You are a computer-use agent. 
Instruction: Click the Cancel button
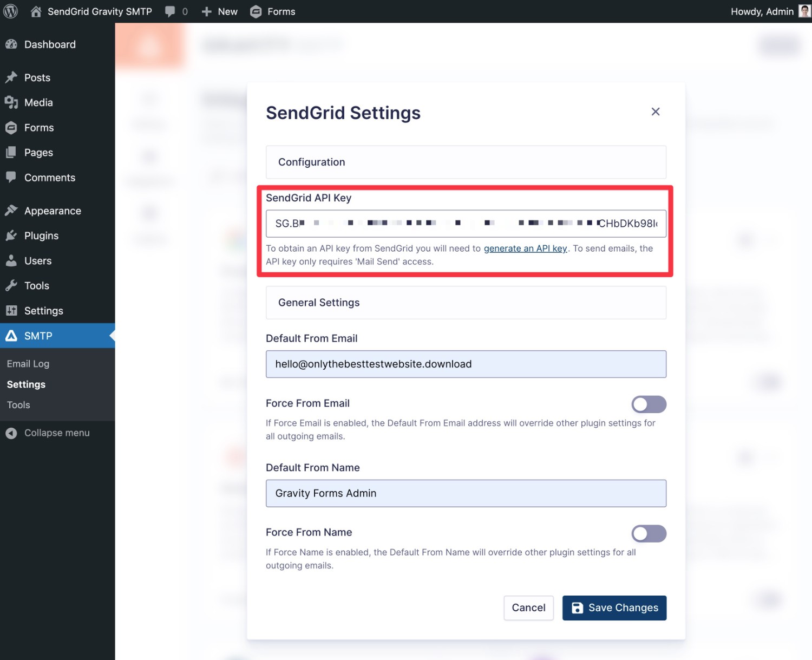click(x=528, y=608)
